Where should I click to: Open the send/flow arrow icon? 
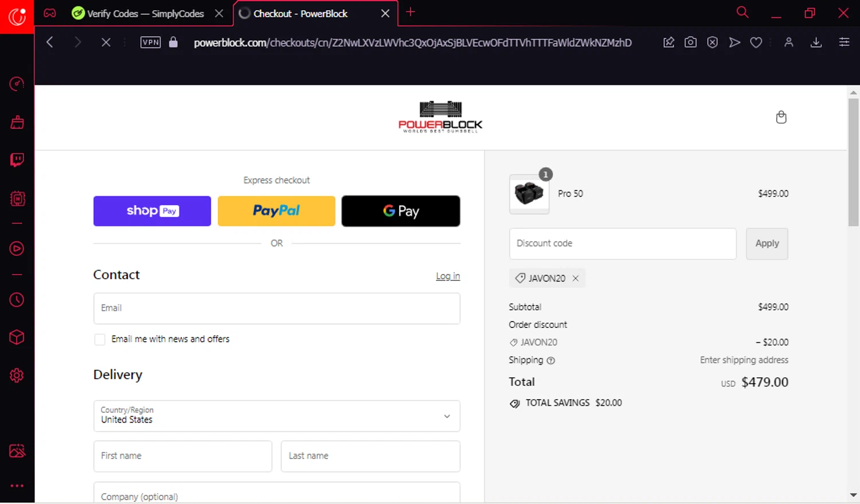coord(734,42)
